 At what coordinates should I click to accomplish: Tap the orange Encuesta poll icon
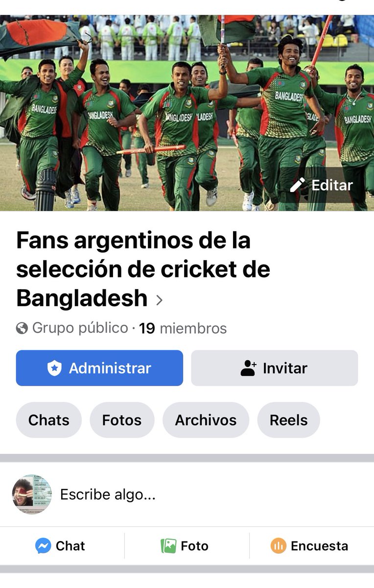(278, 546)
